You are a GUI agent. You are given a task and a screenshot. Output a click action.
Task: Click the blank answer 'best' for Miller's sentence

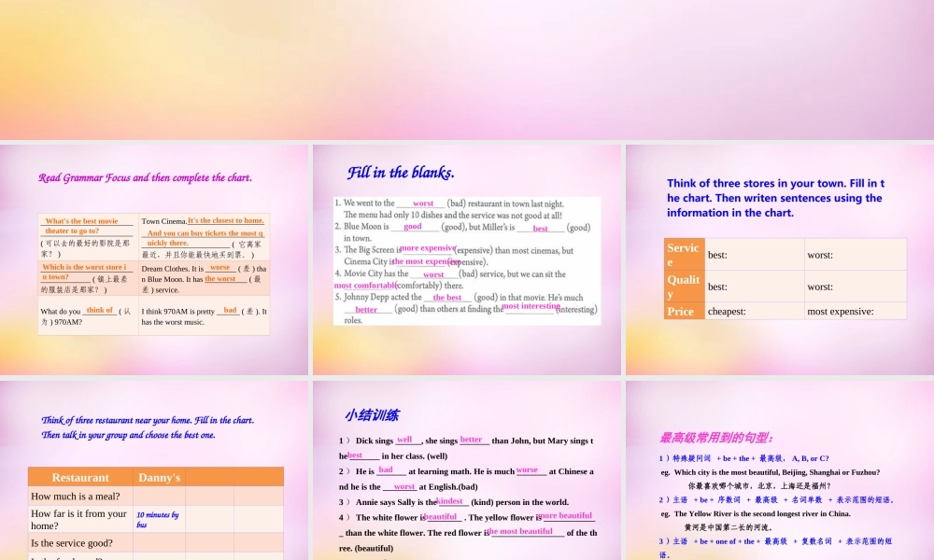point(543,228)
